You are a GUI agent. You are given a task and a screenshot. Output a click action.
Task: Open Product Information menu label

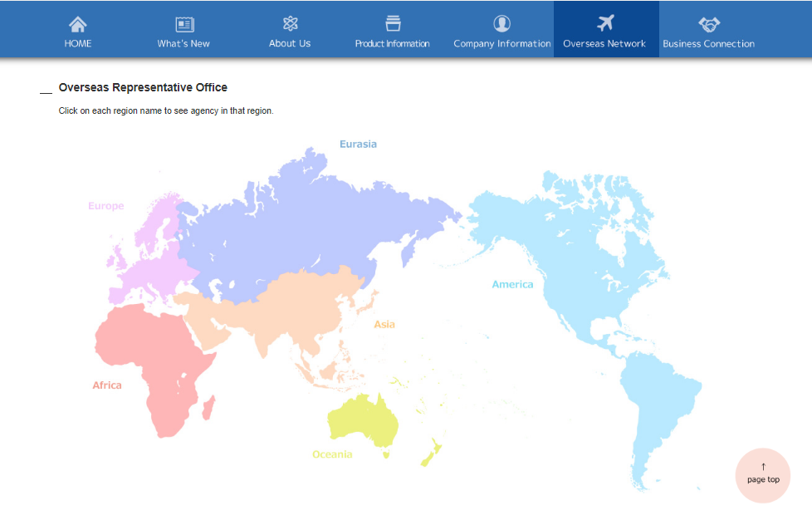tap(392, 43)
